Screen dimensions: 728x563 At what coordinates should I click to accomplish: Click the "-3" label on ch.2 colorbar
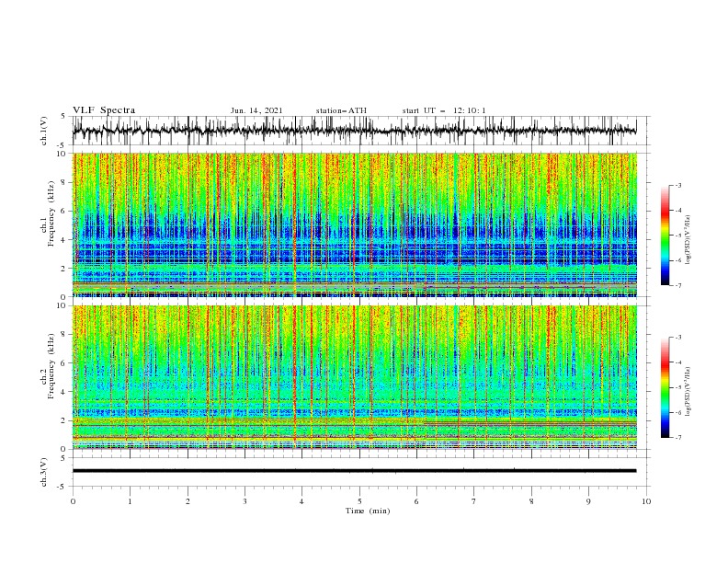click(x=677, y=338)
